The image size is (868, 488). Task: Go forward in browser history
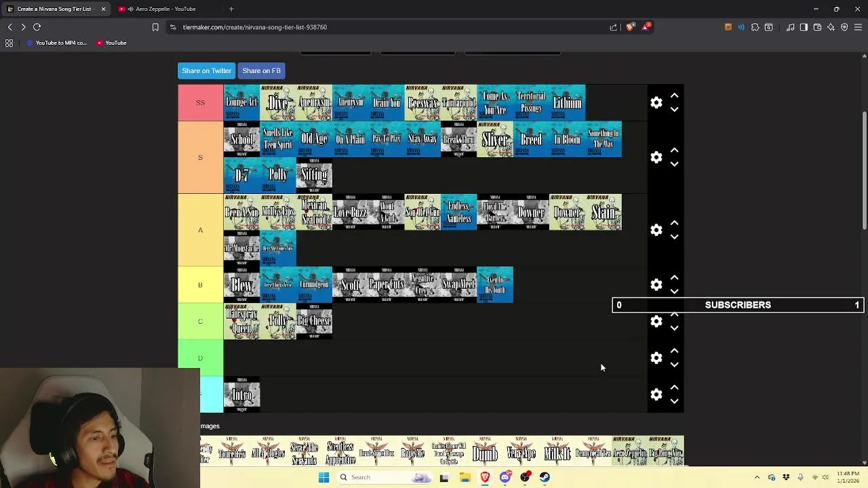pos(23,27)
